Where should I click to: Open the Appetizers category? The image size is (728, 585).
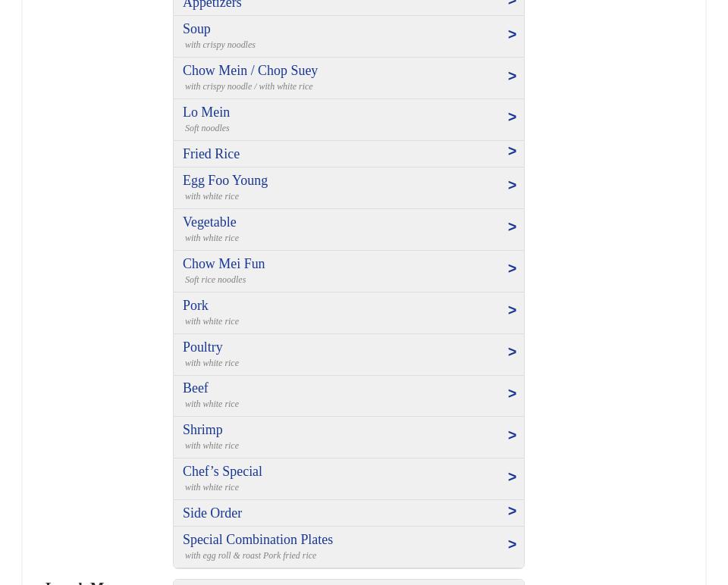pyautogui.click(x=212, y=5)
